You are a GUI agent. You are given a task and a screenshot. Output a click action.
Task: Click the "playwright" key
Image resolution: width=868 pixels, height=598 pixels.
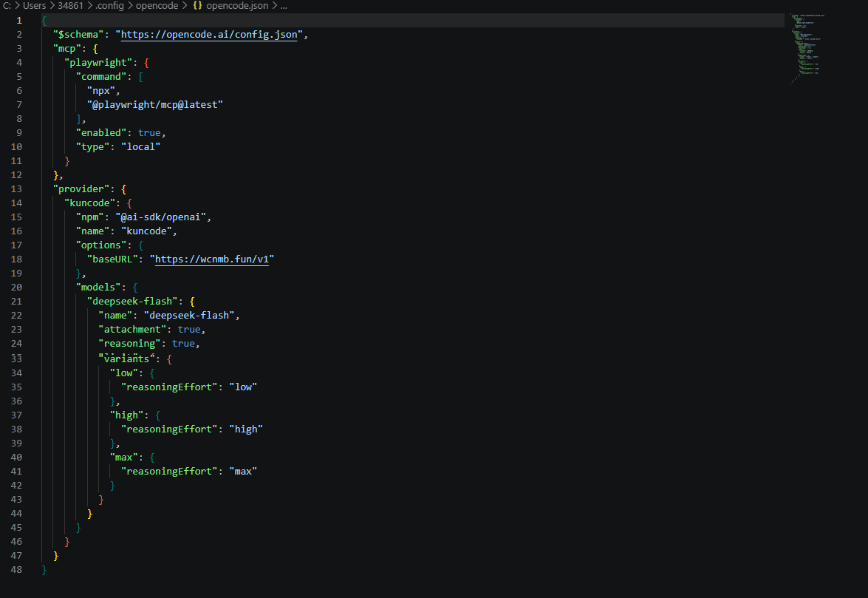[98, 63]
